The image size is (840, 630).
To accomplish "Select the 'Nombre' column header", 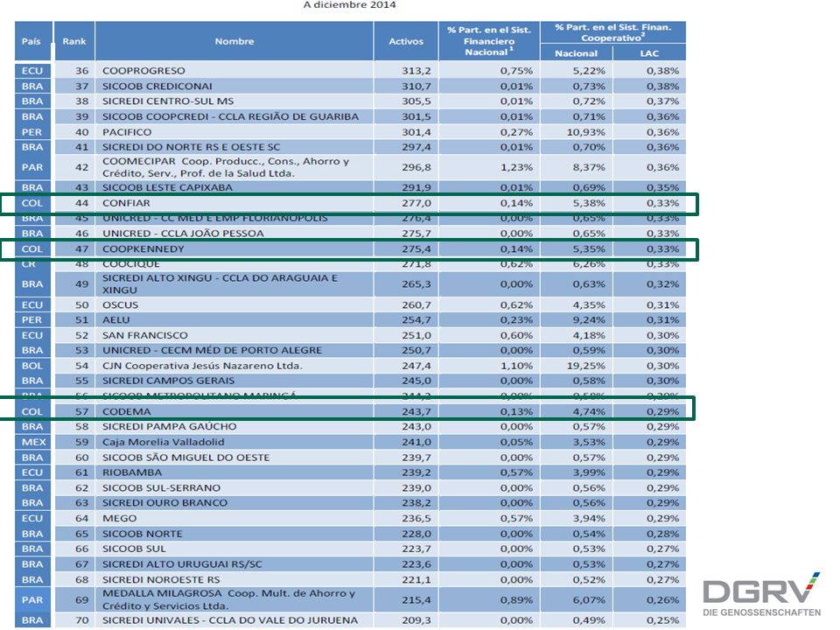I will pyautogui.click(x=234, y=41).
